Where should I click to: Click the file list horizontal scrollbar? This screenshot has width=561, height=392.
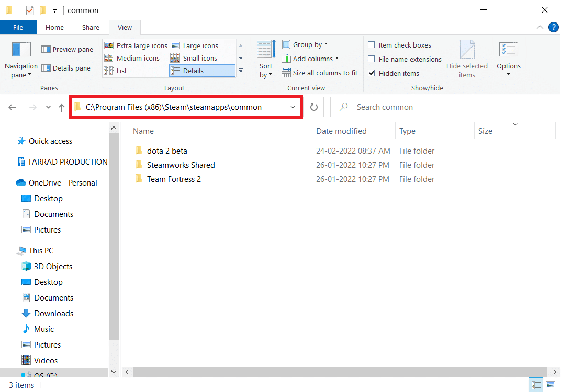(340, 372)
